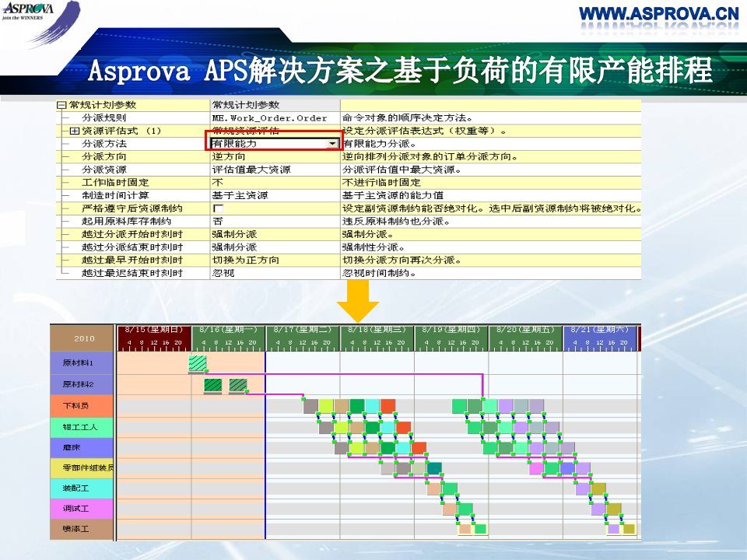
Task: Click the 基于主资源 value cell
Action: pos(275,195)
